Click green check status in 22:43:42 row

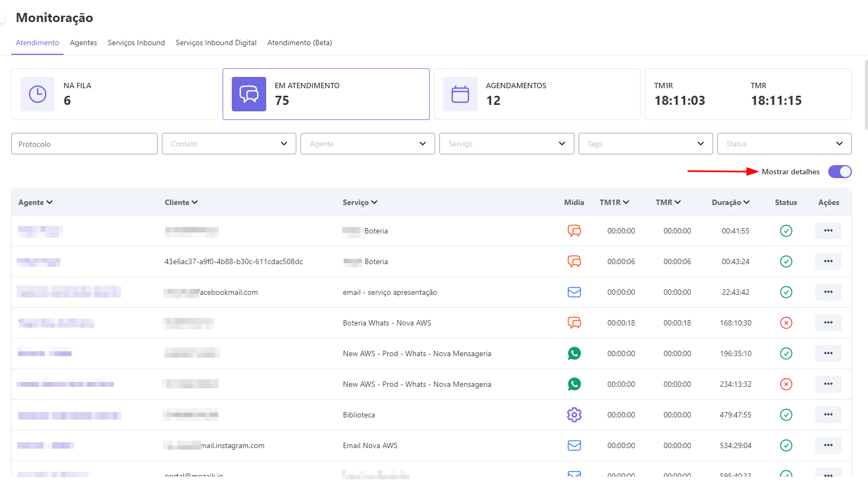pos(786,292)
